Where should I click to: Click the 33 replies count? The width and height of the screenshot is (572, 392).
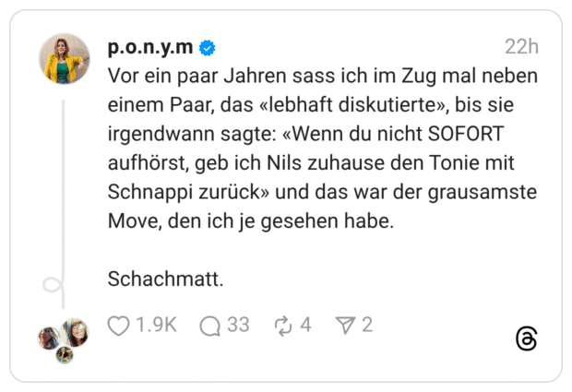tap(238, 325)
